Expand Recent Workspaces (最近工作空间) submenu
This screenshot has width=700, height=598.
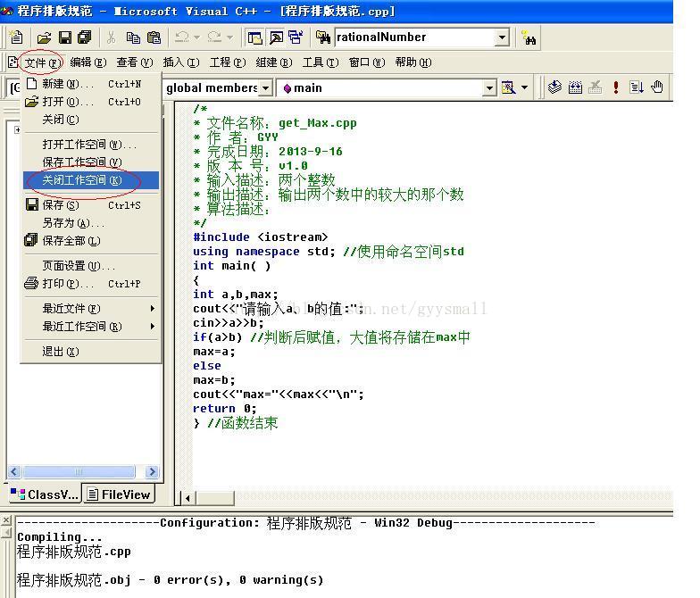point(91,327)
